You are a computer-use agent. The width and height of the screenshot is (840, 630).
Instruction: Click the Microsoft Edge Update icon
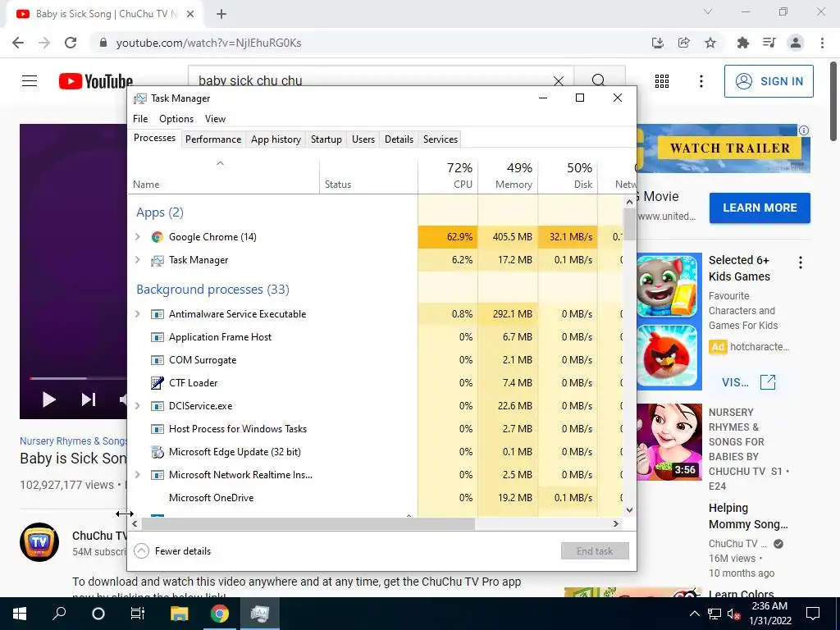click(x=157, y=452)
